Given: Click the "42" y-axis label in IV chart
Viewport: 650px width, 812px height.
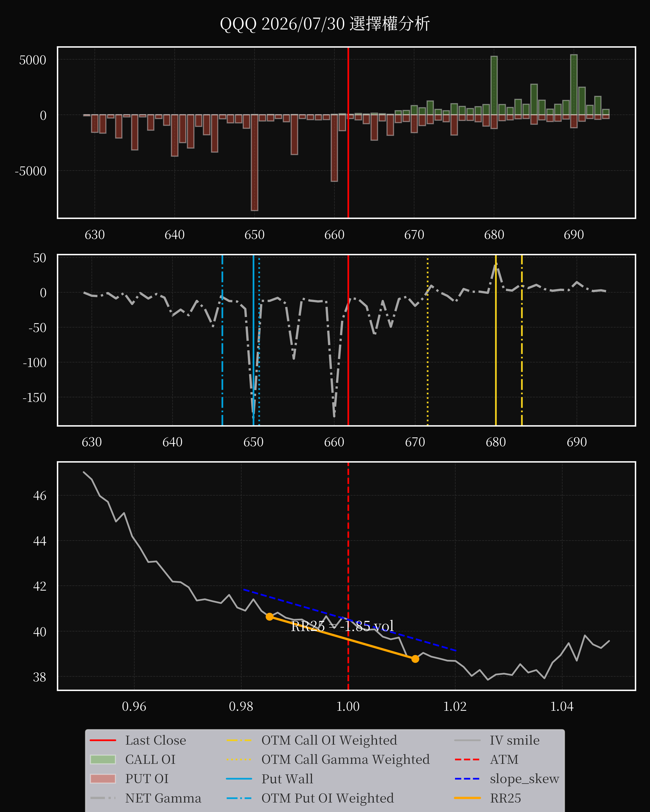Looking at the screenshot, I should [40, 586].
